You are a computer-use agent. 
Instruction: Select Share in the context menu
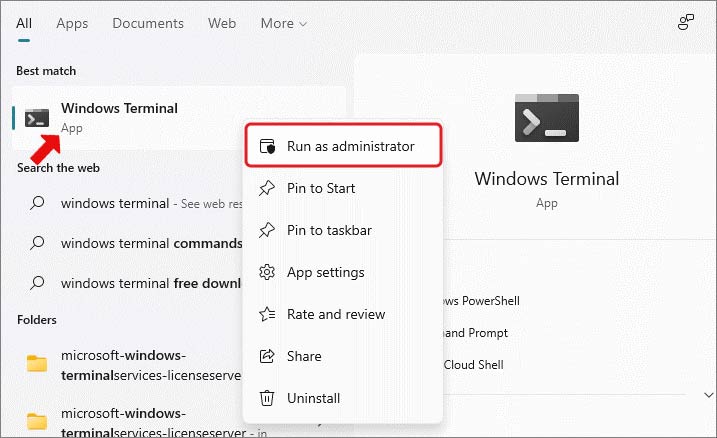point(343,356)
